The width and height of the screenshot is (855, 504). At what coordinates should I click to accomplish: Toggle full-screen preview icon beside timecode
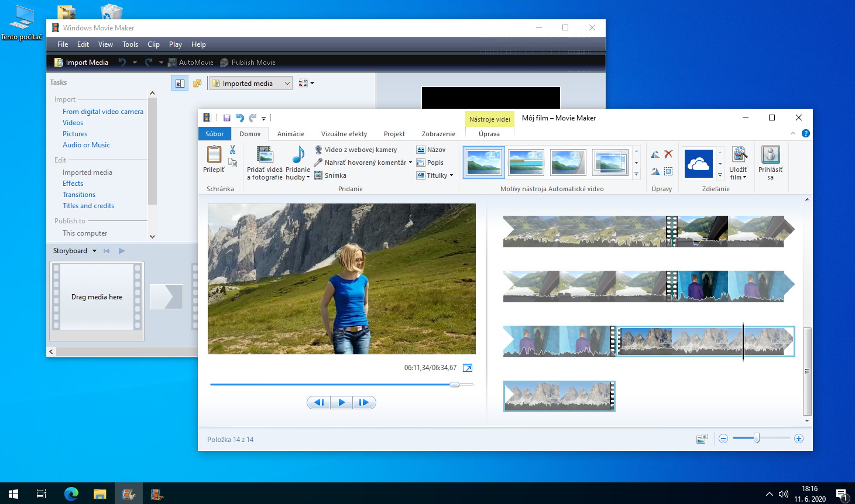click(x=468, y=368)
